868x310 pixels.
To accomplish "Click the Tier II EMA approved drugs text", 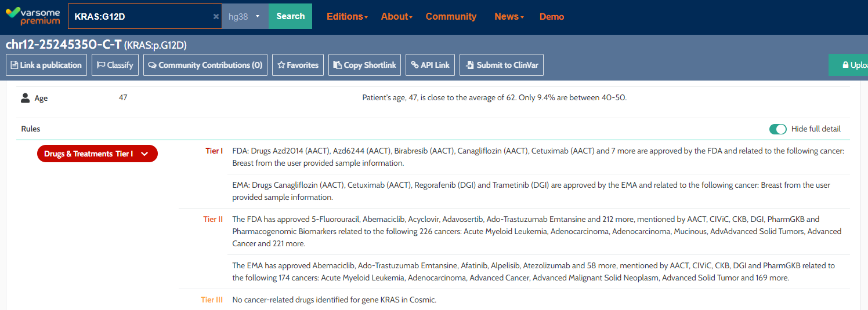I will pyautogui.click(x=534, y=272).
